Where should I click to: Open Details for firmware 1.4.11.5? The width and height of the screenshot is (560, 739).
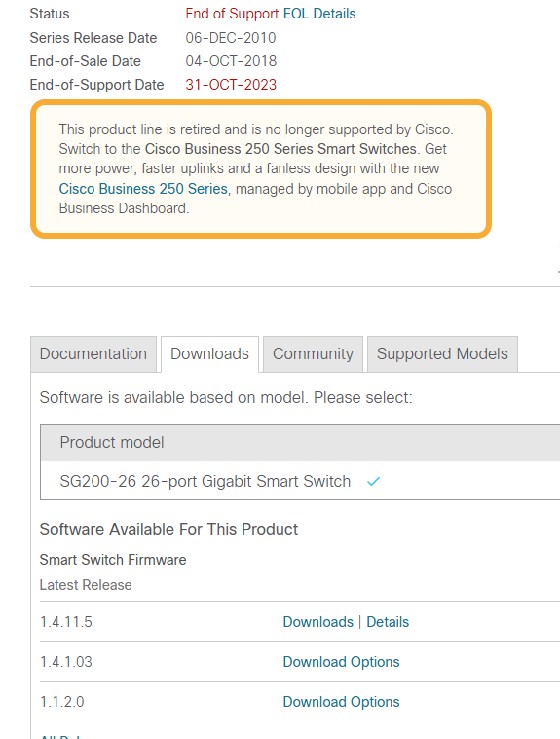[x=388, y=621]
